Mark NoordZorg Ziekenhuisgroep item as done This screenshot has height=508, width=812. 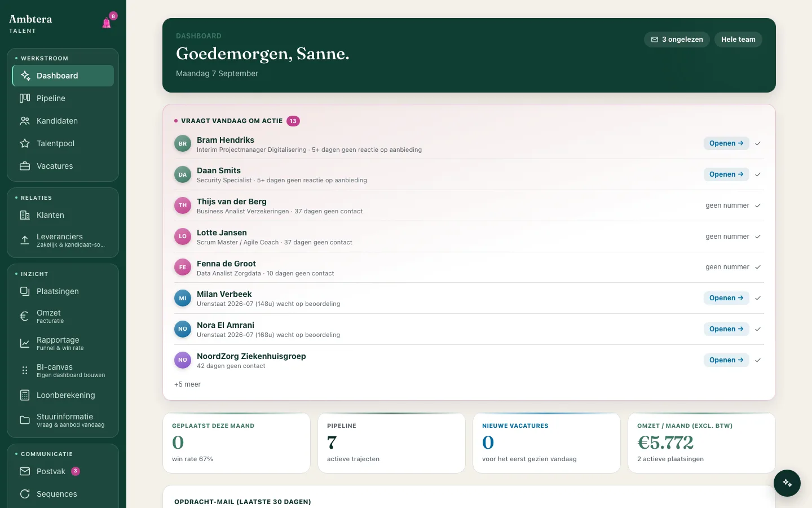(x=758, y=360)
